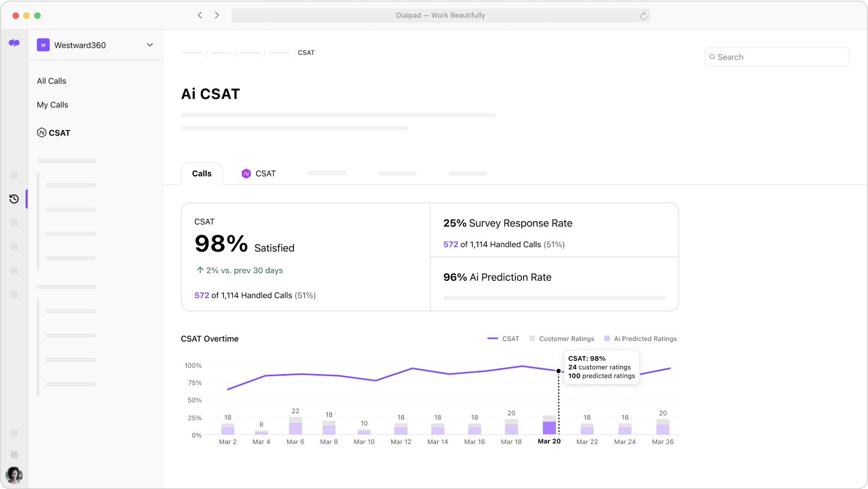This screenshot has height=489, width=868.
Task: Click the Dialpad logo icon
Action: pos(14,43)
